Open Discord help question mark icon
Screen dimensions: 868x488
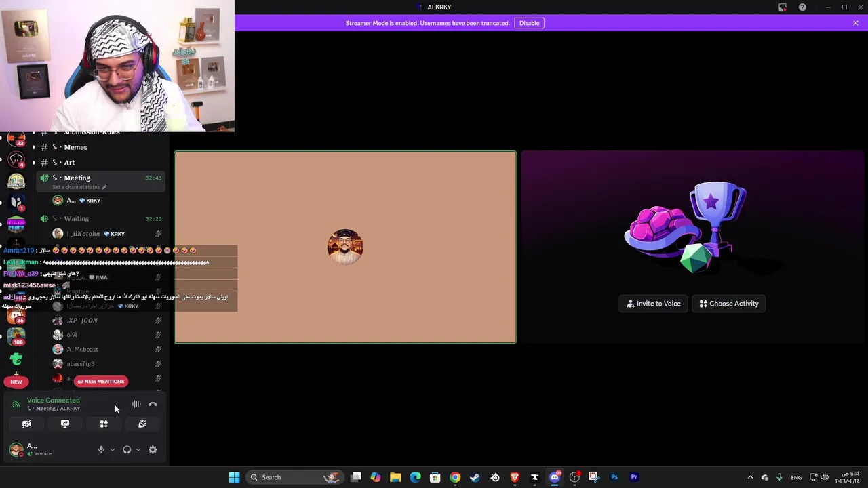tap(802, 7)
